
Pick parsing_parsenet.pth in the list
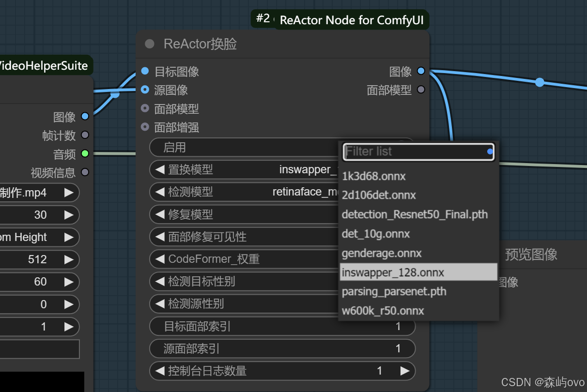coord(419,291)
